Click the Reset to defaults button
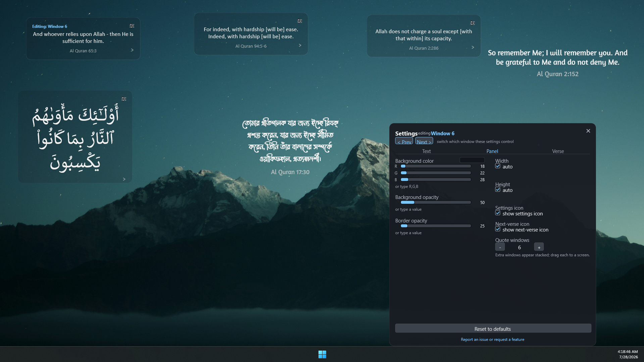The height and width of the screenshot is (362, 644). pyautogui.click(x=493, y=329)
